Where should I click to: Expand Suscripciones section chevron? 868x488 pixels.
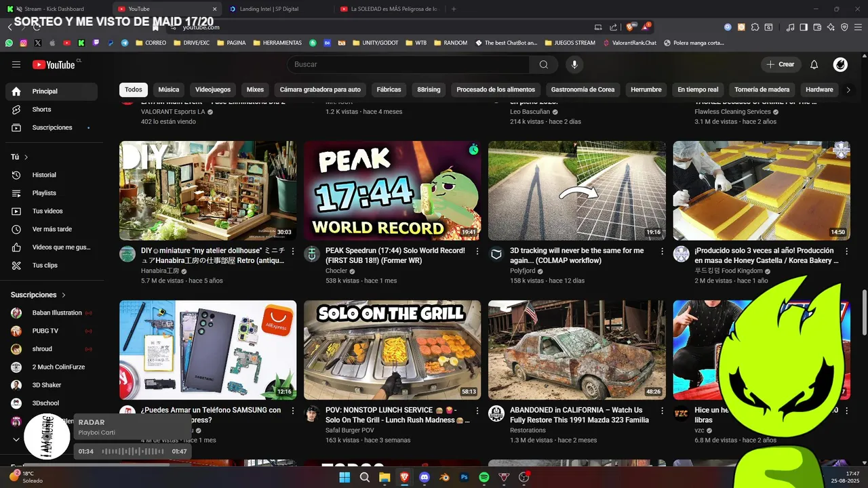(64, 296)
